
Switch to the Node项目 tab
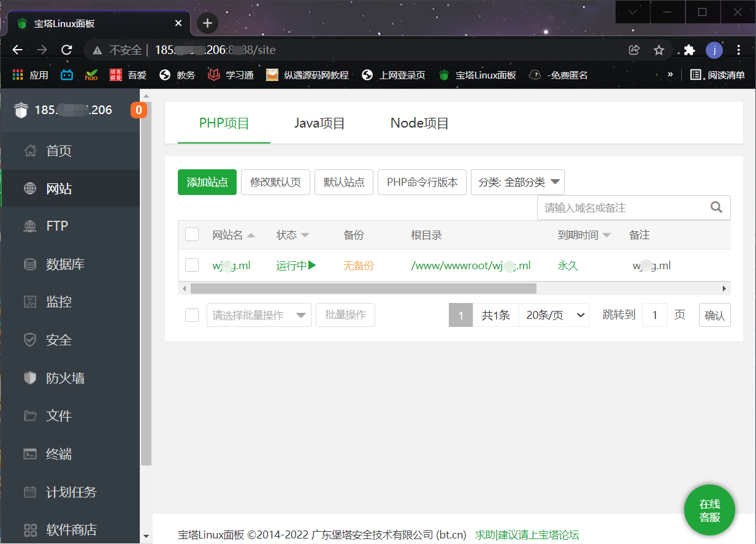coord(420,123)
